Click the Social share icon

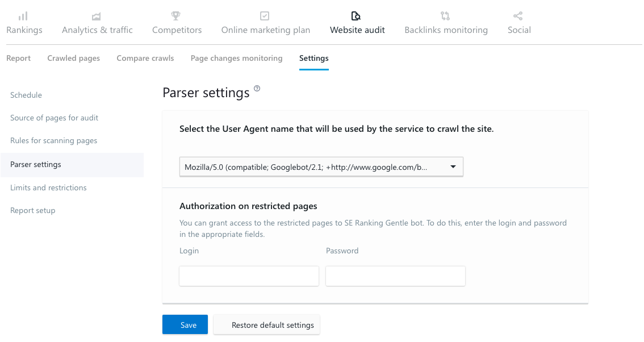coord(518,16)
